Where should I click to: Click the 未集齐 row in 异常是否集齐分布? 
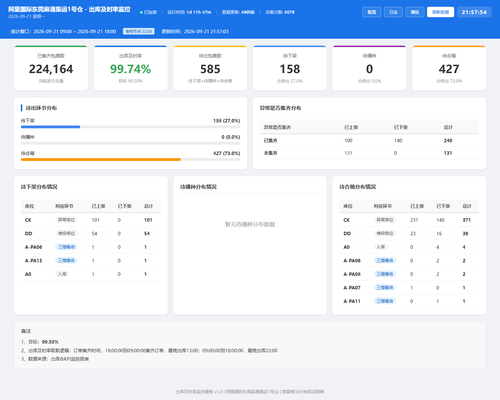[x=369, y=153]
